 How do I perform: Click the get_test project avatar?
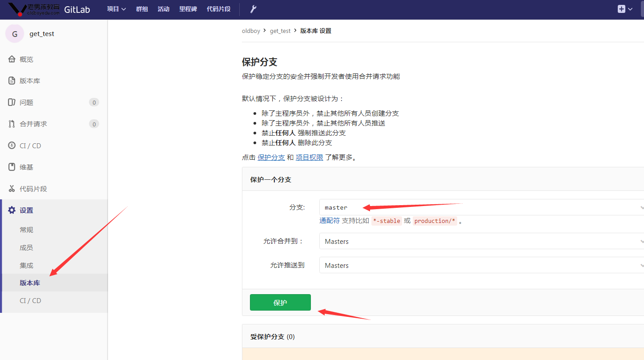click(x=15, y=34)
